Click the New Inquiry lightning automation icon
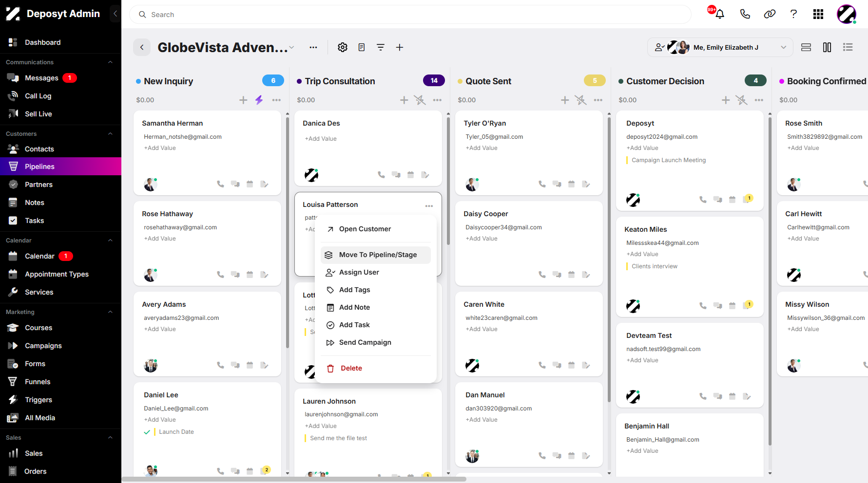Viewport: 868px width, 483px height. tap(259, 100)
